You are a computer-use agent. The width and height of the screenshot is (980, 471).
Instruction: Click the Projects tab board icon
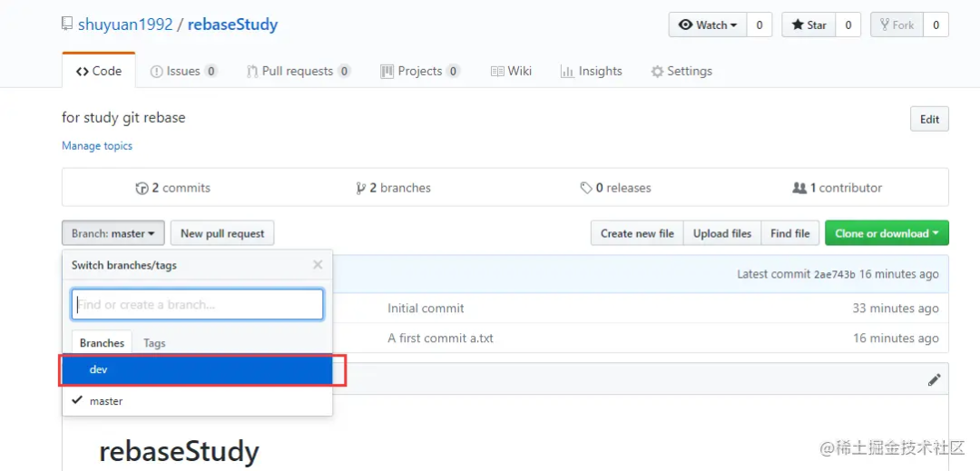[x=387, y=72]
